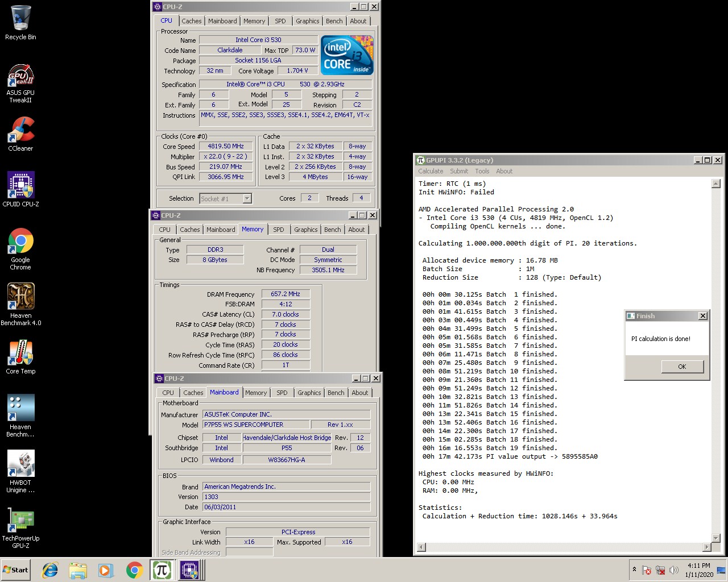The height and width of the screenshot is (582, 728).
Task: Open About tab in the Mainboard CPU-Z window
Action: click(x=360, y=393)
